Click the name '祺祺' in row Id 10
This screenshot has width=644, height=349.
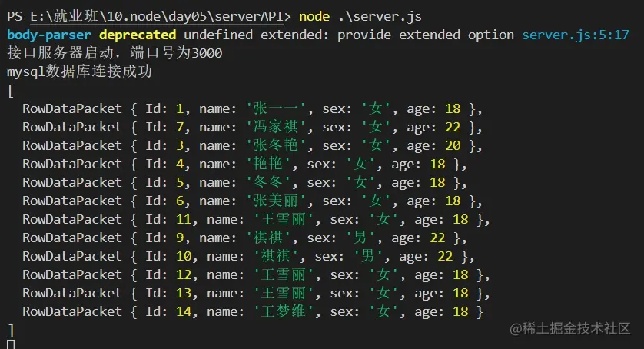pyautogui.click(x=276, y=257)
